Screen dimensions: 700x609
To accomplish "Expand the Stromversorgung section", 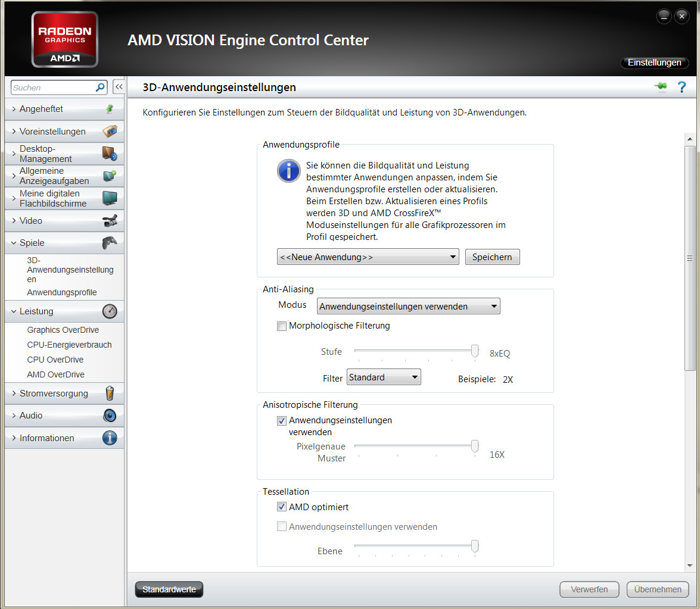I will click(x=64, y=393).
